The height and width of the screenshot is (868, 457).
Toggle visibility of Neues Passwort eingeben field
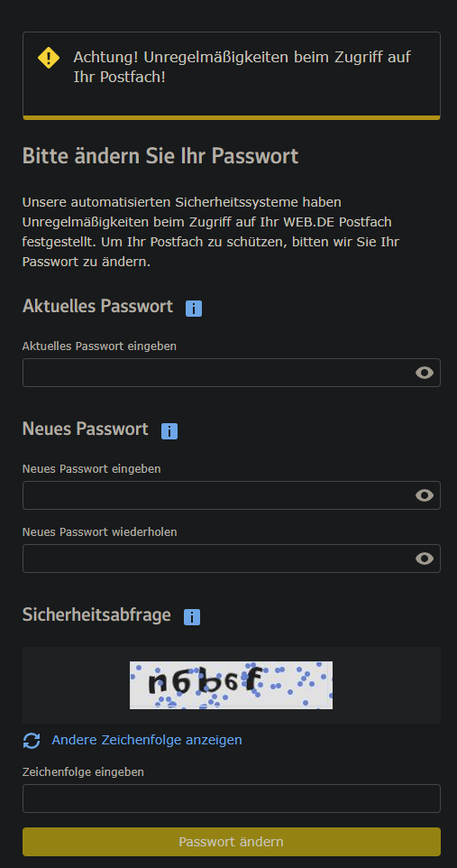pyautogui.click(x=425, y=495)
